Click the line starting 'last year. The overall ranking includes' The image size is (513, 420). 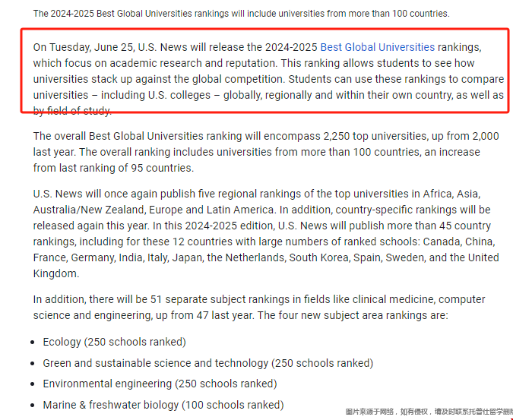click(257, 152)
